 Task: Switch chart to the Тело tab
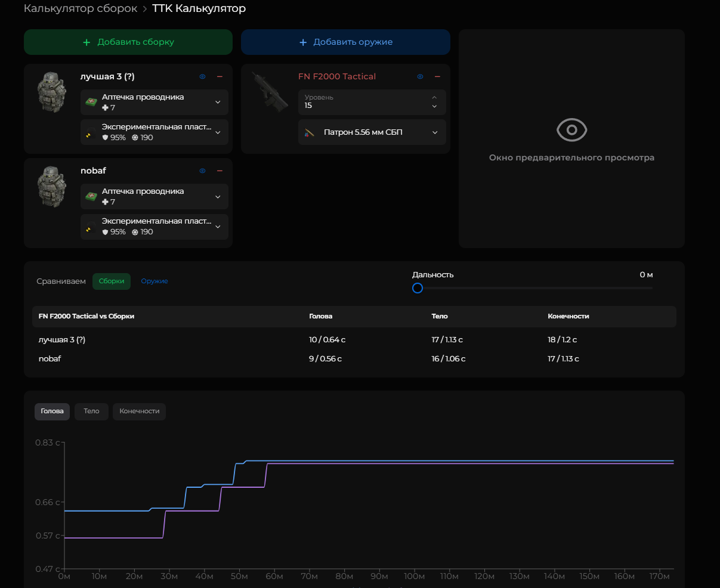(x=91, y=411)
